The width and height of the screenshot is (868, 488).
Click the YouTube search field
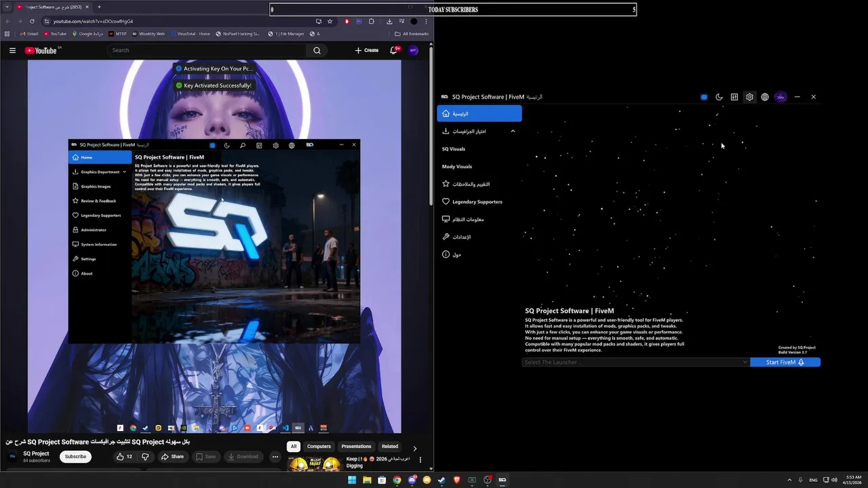pyautogui.click(x=206, y=50)
